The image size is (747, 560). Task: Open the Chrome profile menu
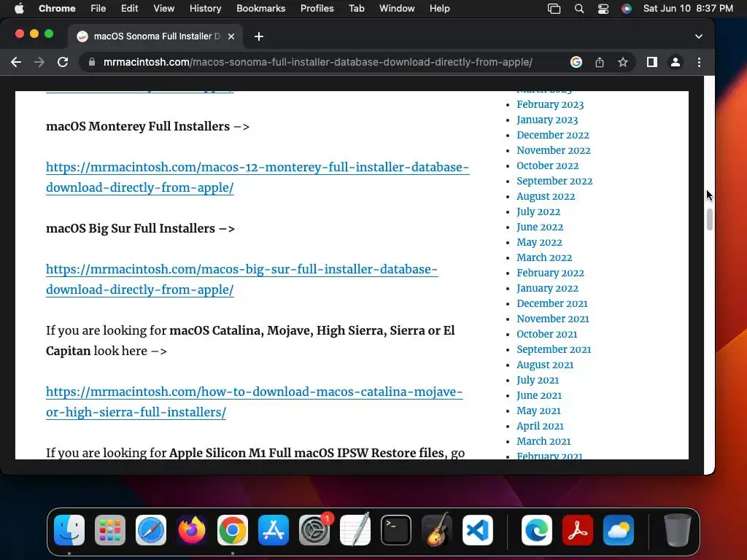(x=675, y=62)
